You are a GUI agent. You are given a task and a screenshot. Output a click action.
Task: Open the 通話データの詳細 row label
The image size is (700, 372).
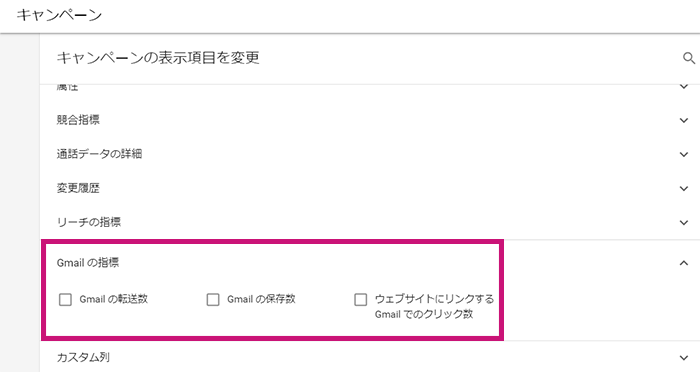(x=99, y=154)
